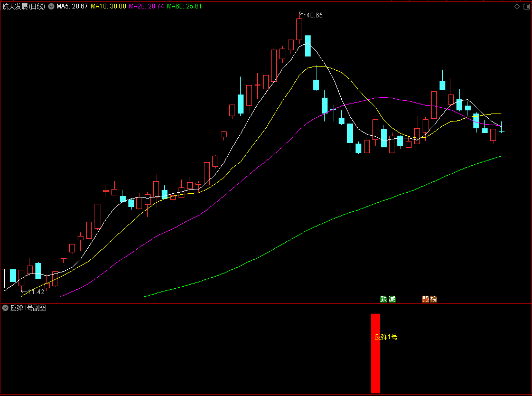Viewport: 532px width, 396px height.
Task: Open the 反弹1号副图 indicator dropdown arrow
Action: tap(5, 308)
